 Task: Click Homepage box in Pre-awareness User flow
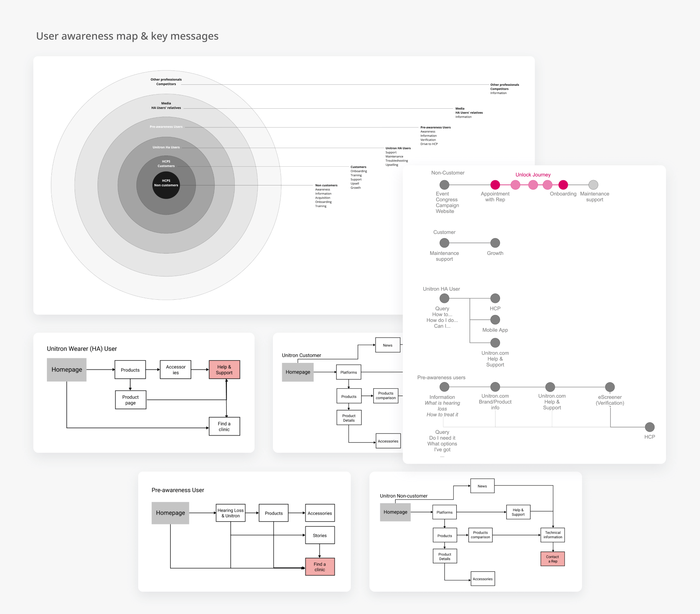tap(170, 513)
